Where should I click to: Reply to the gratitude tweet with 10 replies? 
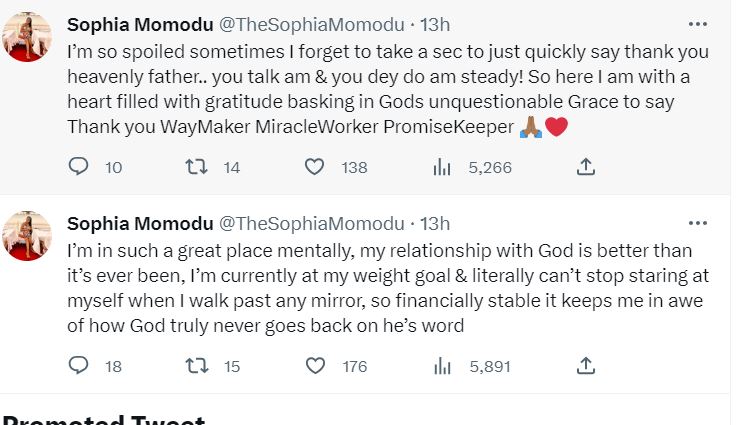pos(79,168)
